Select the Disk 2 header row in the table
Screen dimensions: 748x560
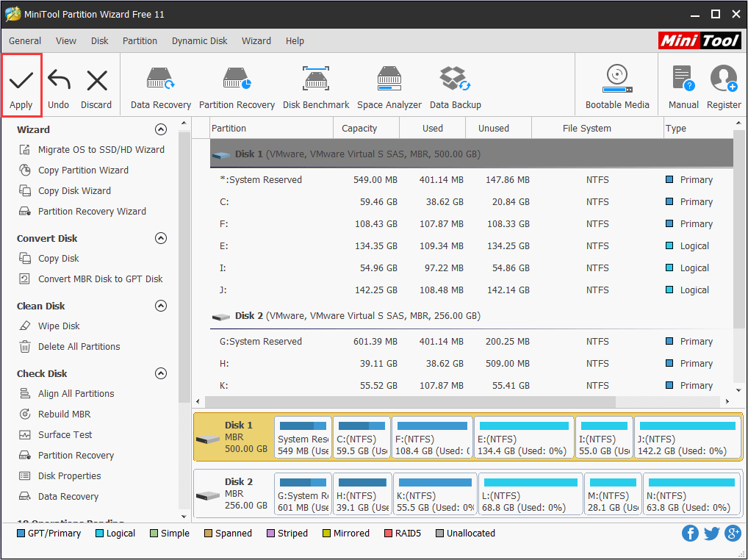(471, 316)
